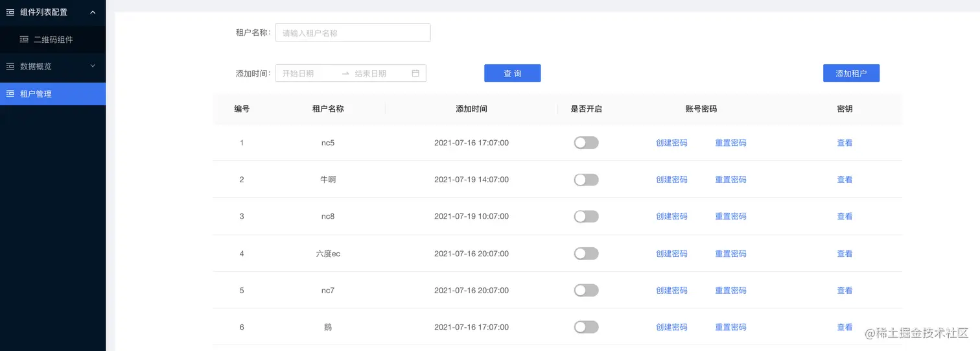
Task: Select tenant name cell nc7
Action: 328,291
